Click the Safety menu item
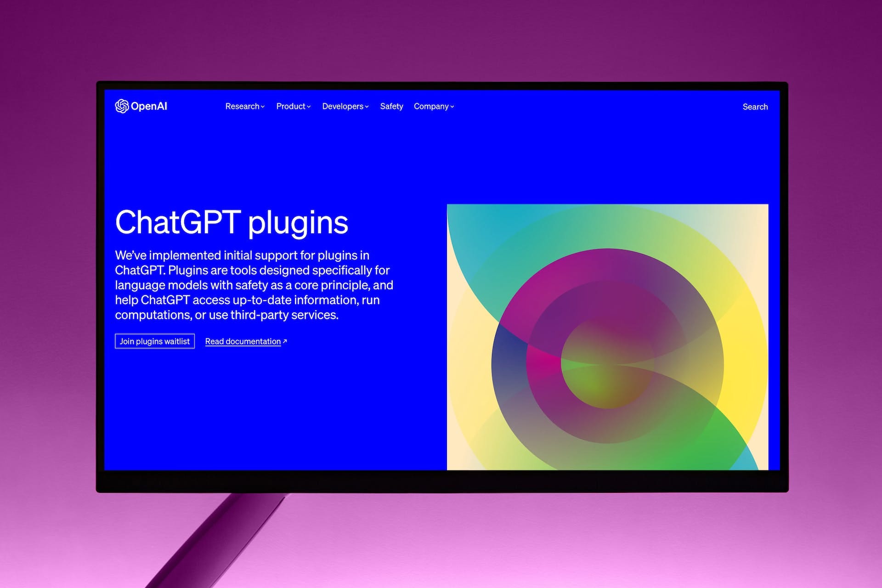 pyautogui.click(x=391, y=106)
